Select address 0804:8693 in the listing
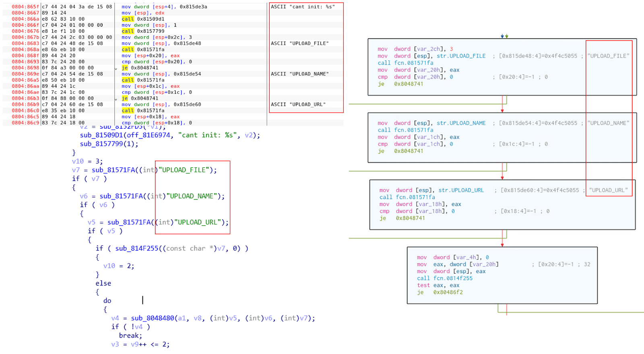The height and width of the screenshot is (354, 644). 25,62
